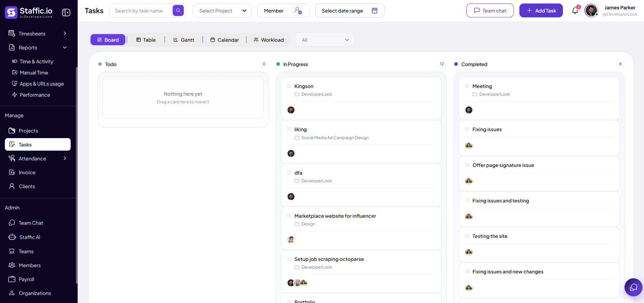Click the Design project label on Marketplace card
Screen dimensions: 644x303
308,224
